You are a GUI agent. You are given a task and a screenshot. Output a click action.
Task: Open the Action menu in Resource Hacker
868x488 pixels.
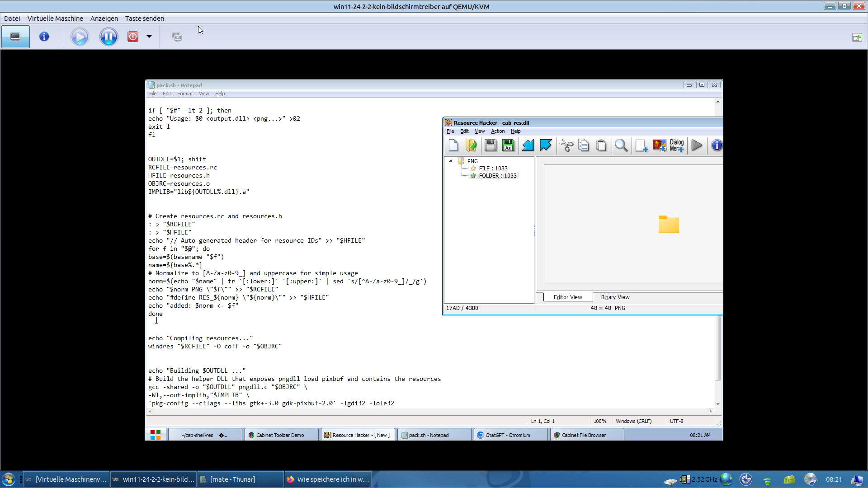[x=498, y=131]
